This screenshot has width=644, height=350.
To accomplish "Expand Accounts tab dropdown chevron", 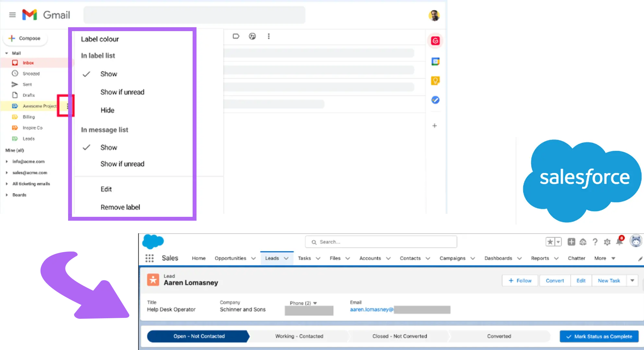I will point(388,258).
